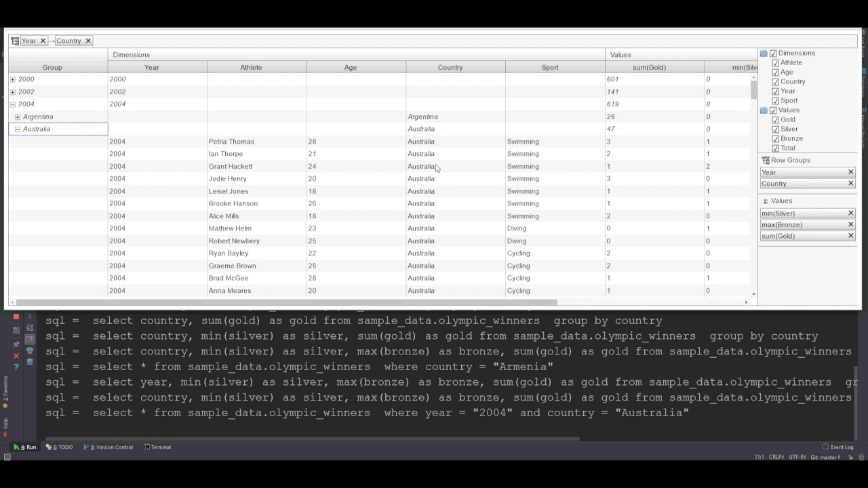The height and width of the screenshot is (488, 868).
Task: Uncheck the Country column checkbox
Action: coord(776,81)
